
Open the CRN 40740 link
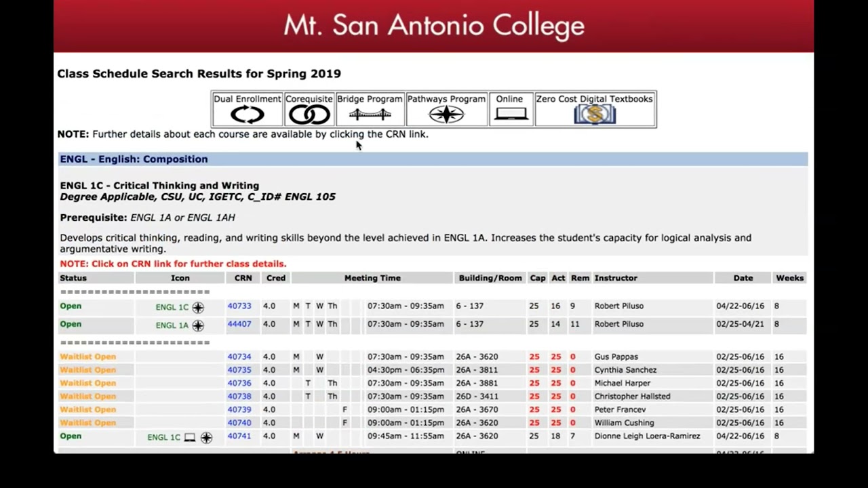pyautogui.click(x=239, y=423)
